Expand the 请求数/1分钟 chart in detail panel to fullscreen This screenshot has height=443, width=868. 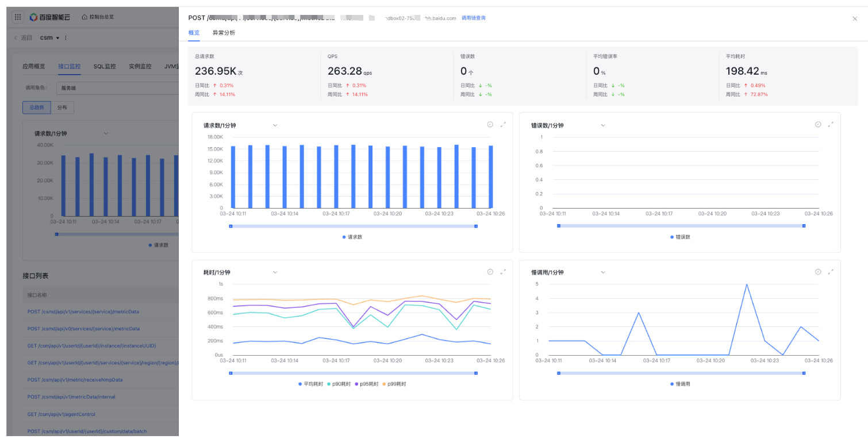click(x=503, y=125)
